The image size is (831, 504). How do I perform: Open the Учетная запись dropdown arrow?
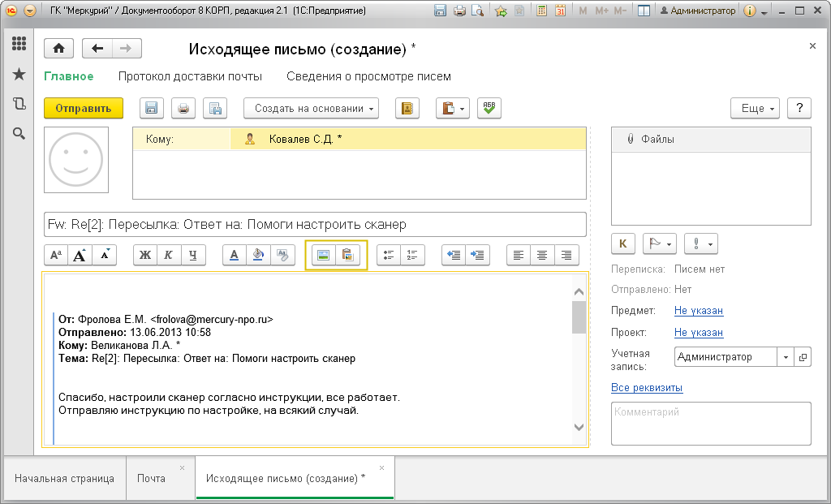(786, 357)
